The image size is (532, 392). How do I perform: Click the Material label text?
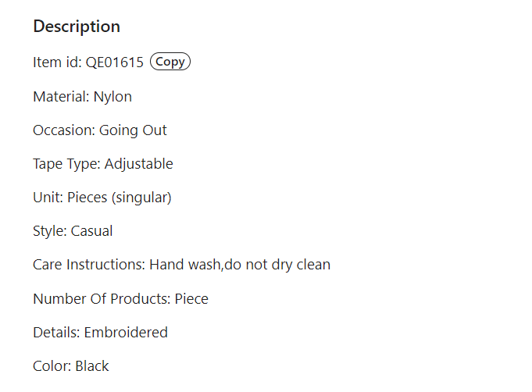point(61,97)
